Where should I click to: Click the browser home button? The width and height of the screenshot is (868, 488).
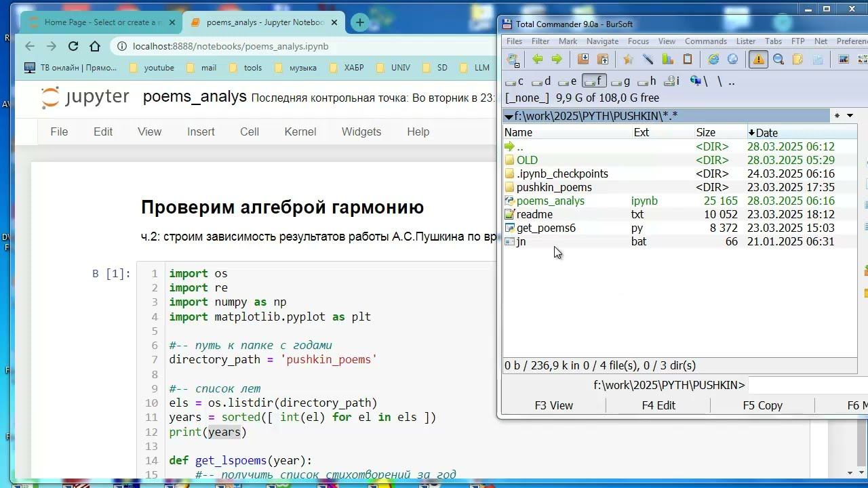pyautogui.click(x=95, y=46)
